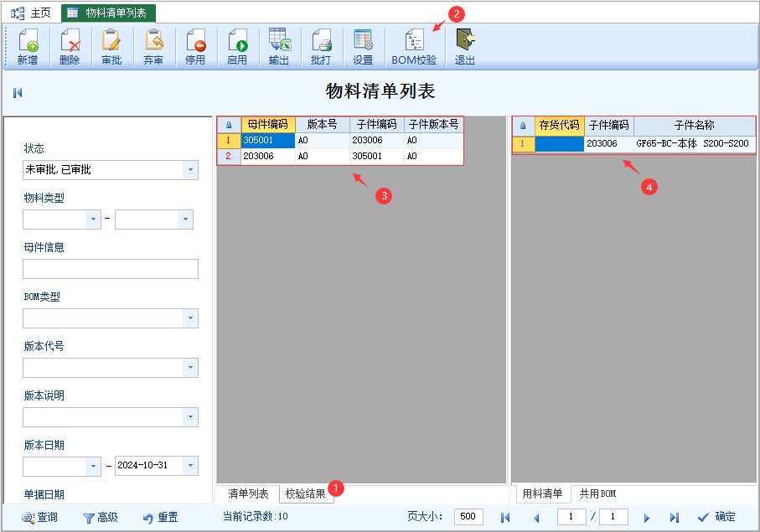Click the 版本号 column header
Viewport: 760px width, 532px height.
(323, 125)
